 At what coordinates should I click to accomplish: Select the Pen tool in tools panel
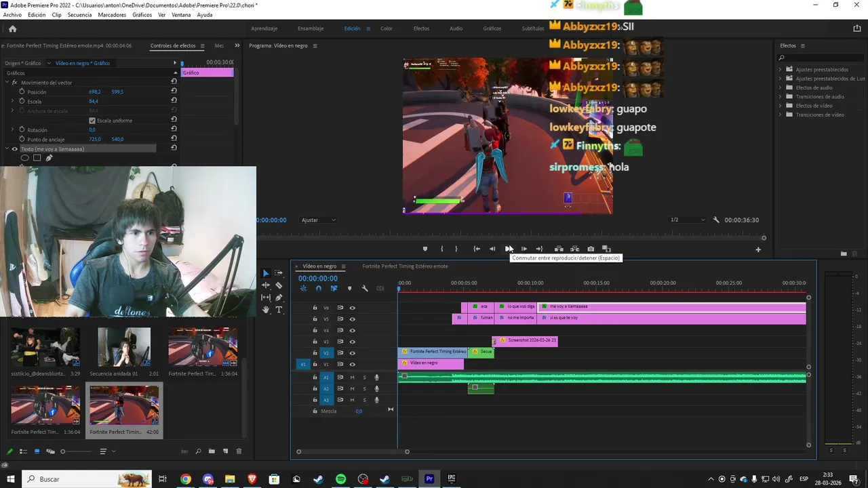[279, 298]
